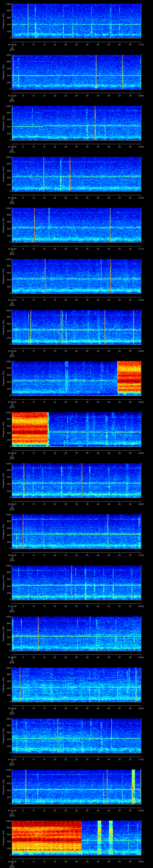Click the 16:25:00 start time label
This screenshot has height=868, width=153.
pos(12,504)
